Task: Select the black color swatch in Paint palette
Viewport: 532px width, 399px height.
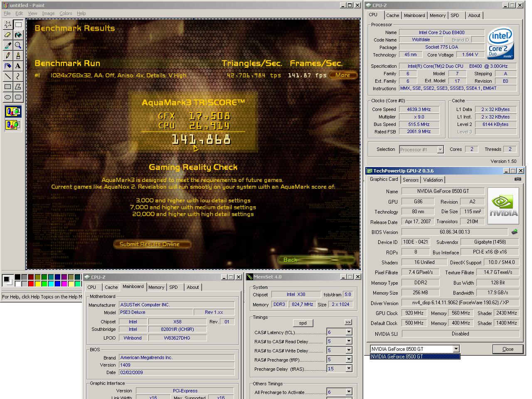Action: 17,277
